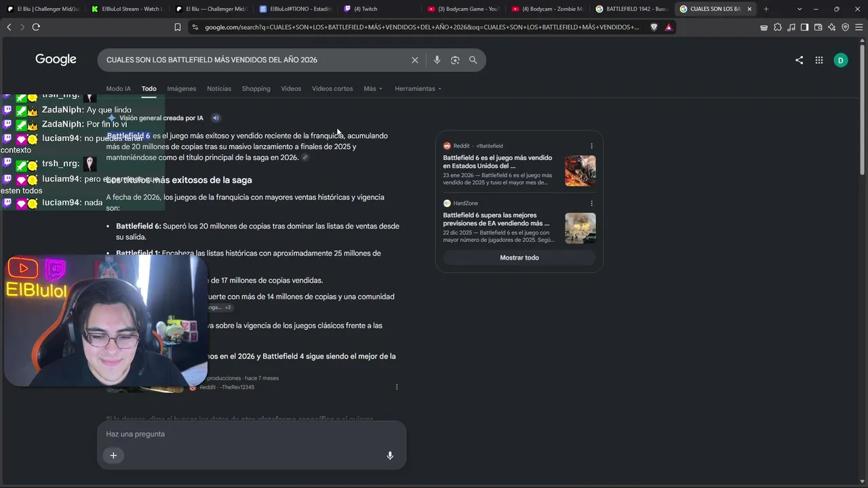Switch to the Bodycam Game YouTube tab

coord(465,9)
